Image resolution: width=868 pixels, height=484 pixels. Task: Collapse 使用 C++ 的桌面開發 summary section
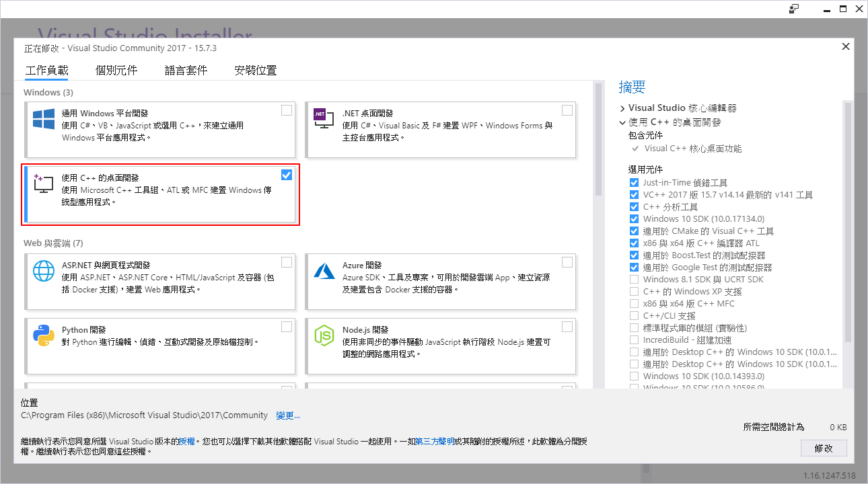[x=622, y=123]
